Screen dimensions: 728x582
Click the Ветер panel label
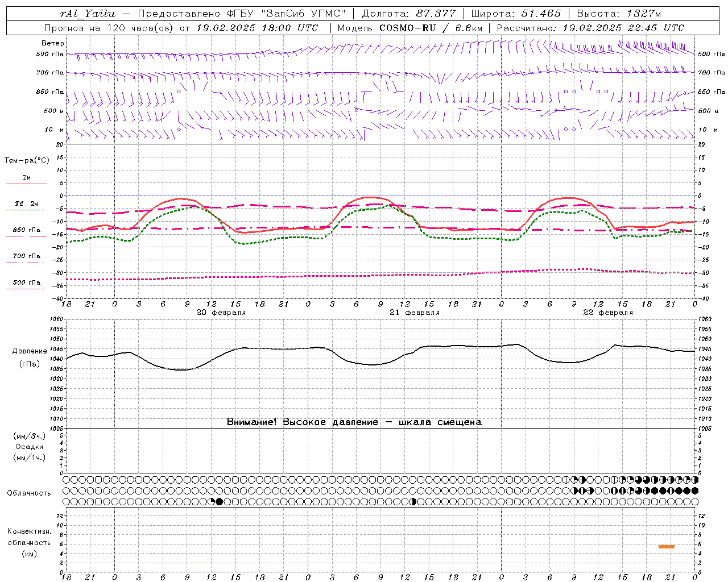[x=53, y=43]
